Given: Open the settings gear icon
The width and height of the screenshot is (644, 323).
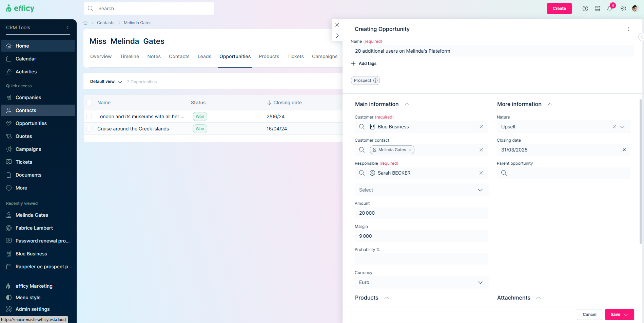Looking at the screenshot, I should click(623, 8).
